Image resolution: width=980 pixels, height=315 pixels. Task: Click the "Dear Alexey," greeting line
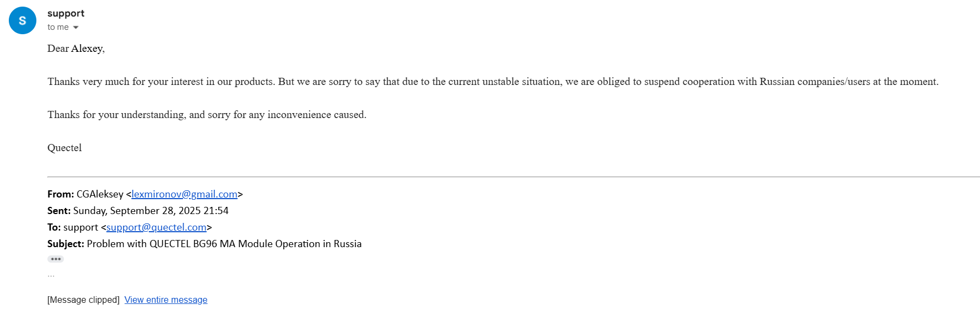76,49
